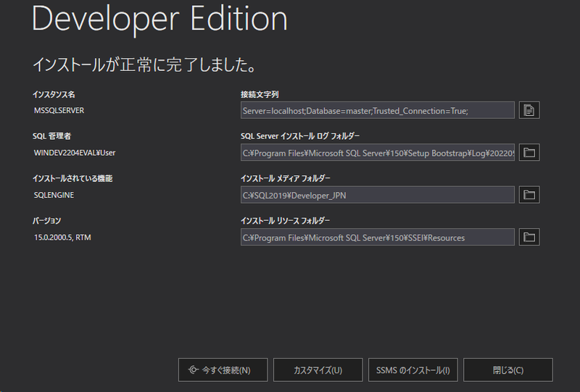
Task: Click the カスタマイズ(U) button
Action: (318, 370)
